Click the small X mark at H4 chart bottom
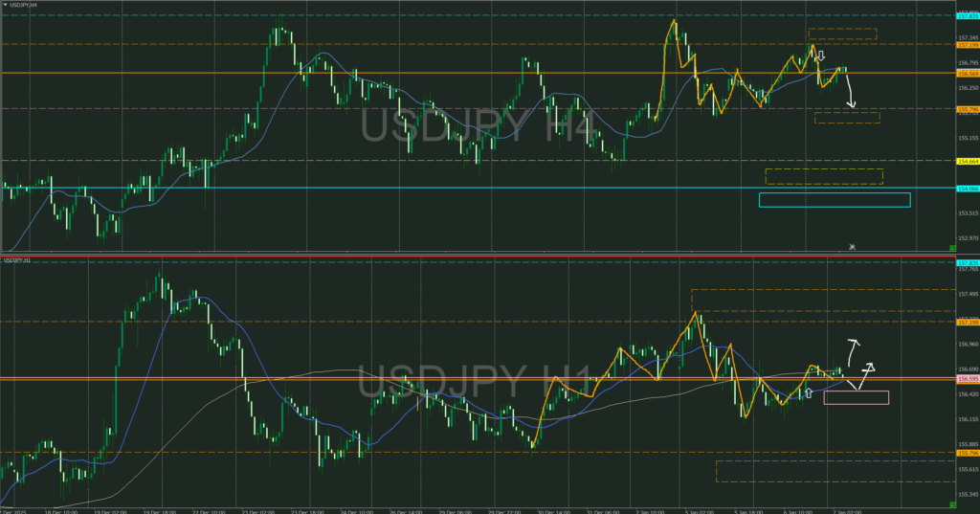This screenshot has height=514, width=980. point(852,247)
